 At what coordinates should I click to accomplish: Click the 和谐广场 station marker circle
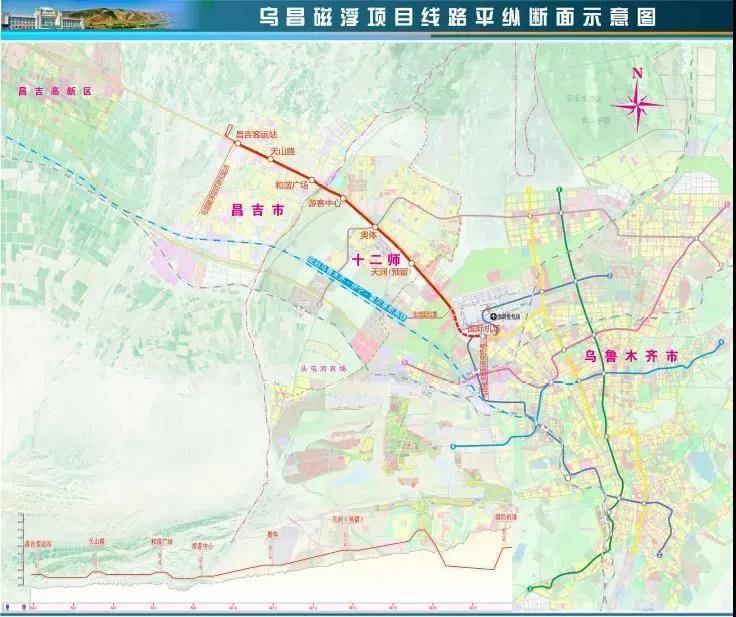tap(311, 180)
